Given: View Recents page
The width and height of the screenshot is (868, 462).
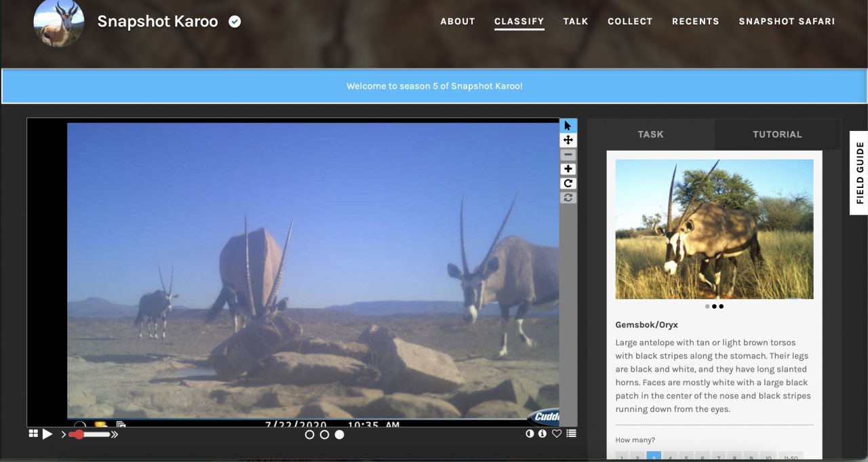Looking at the screenshot, I should point(696,21).
